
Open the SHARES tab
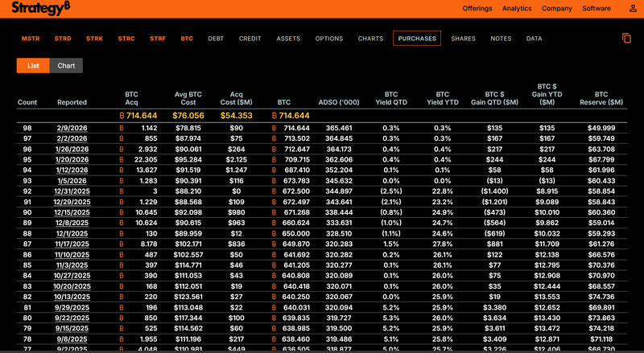463,39
